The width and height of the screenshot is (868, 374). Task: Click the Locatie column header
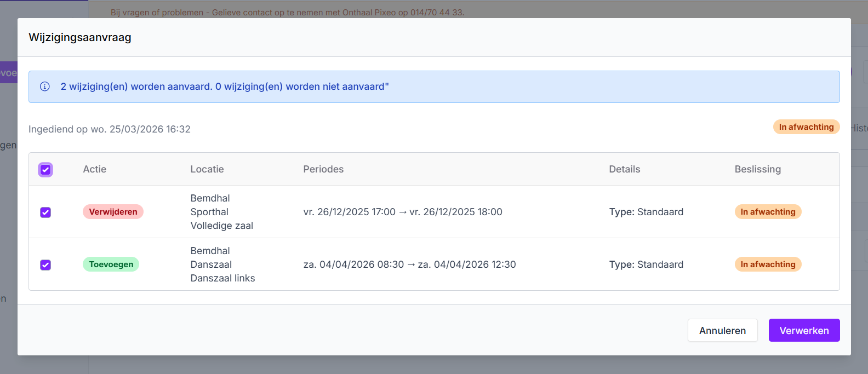point(207,169)
